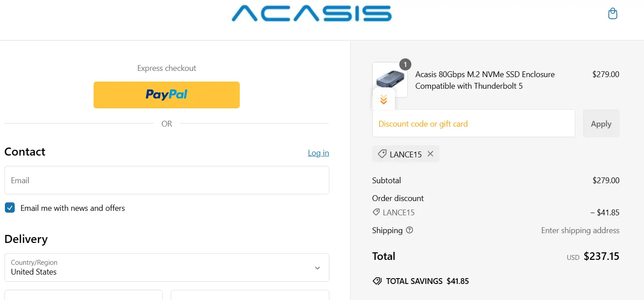Focus the Email input field
This screenshot has height=300, width=644.
(x=167, y=180)
